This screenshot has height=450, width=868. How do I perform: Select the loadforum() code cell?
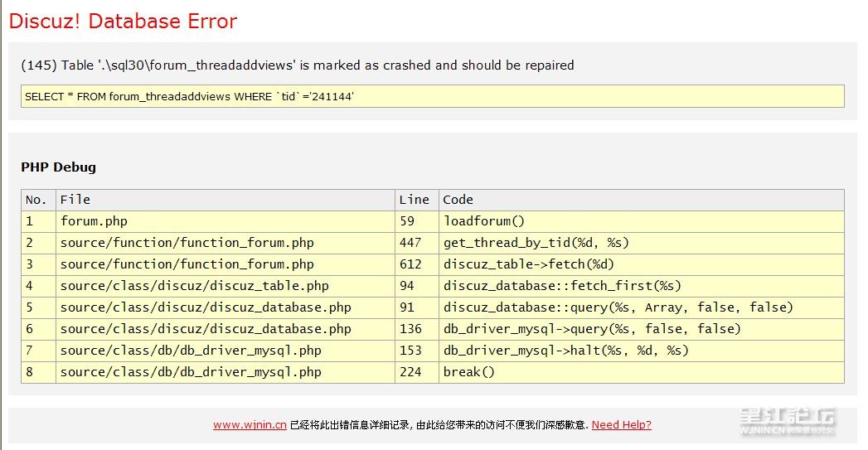click(x=642, y=221)
